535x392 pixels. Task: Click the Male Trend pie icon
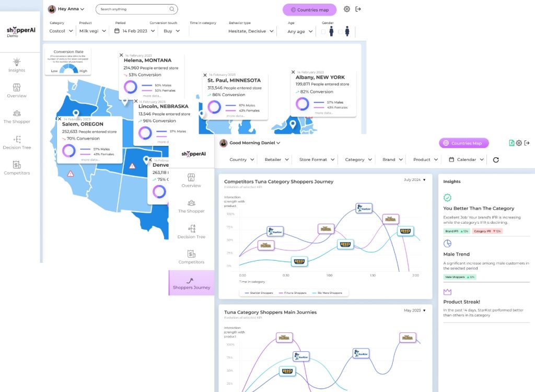tap(447, 244)
